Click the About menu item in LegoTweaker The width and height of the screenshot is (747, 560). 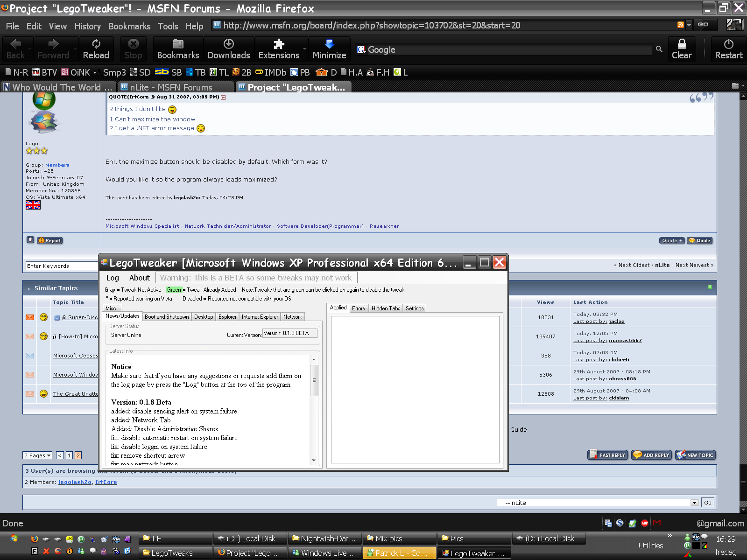[x=140, y=278]
